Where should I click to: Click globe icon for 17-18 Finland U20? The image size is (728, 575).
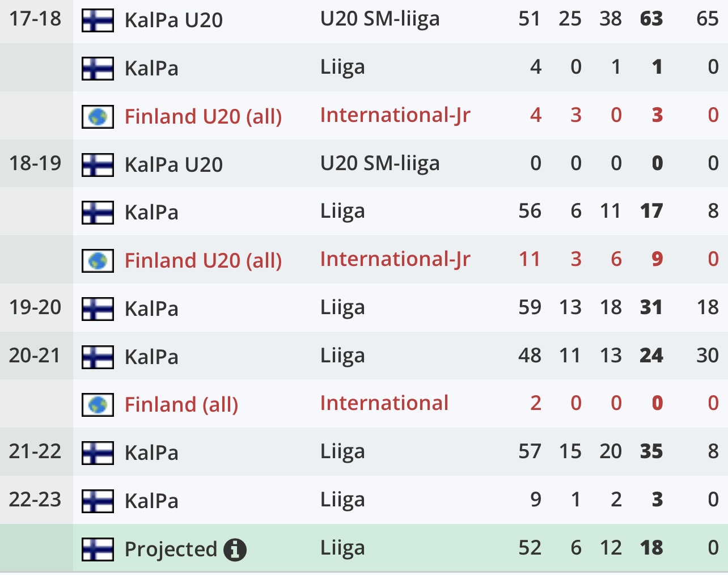(x=98, y=117)
